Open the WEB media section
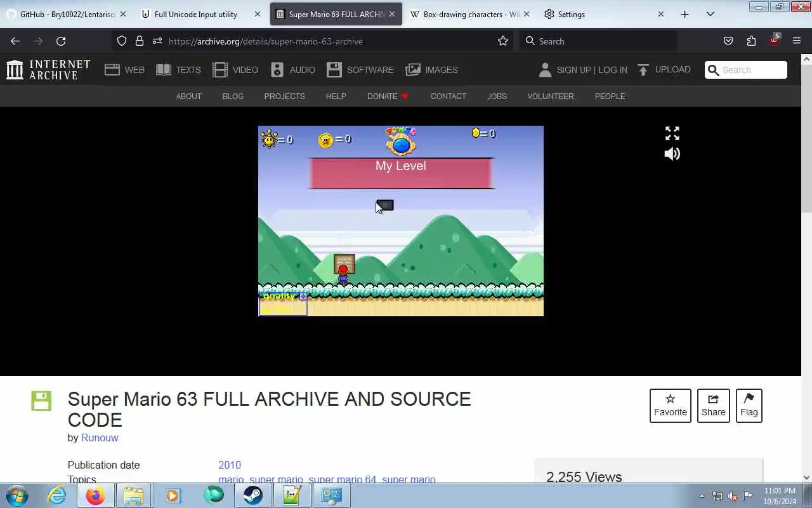This screenshot has height=508, width=812. pos(125,70)
